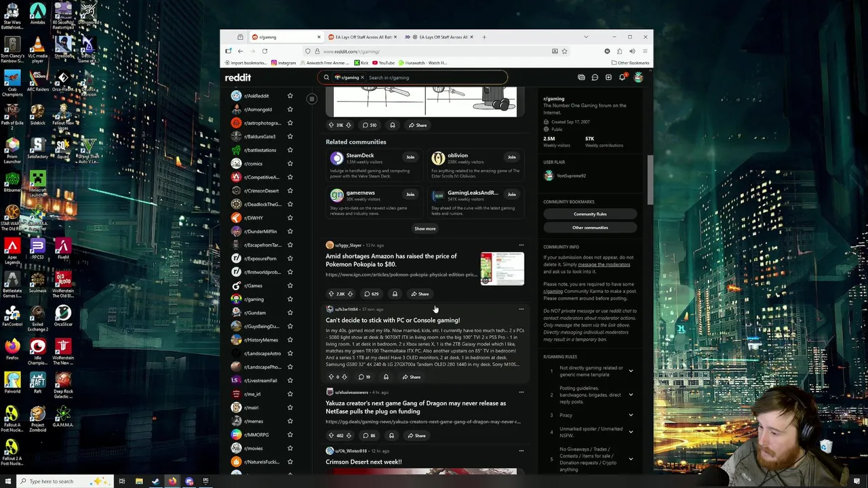This screenshot has height=488, width=868.
Task: Open overflow menu on Crimson Desert post
Action: 521,451
